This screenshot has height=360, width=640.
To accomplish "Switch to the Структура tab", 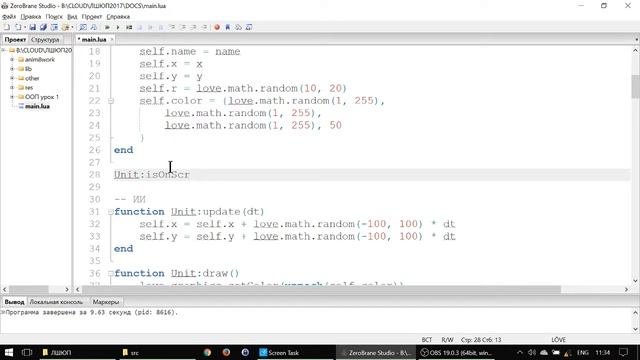I will (45, 40).
